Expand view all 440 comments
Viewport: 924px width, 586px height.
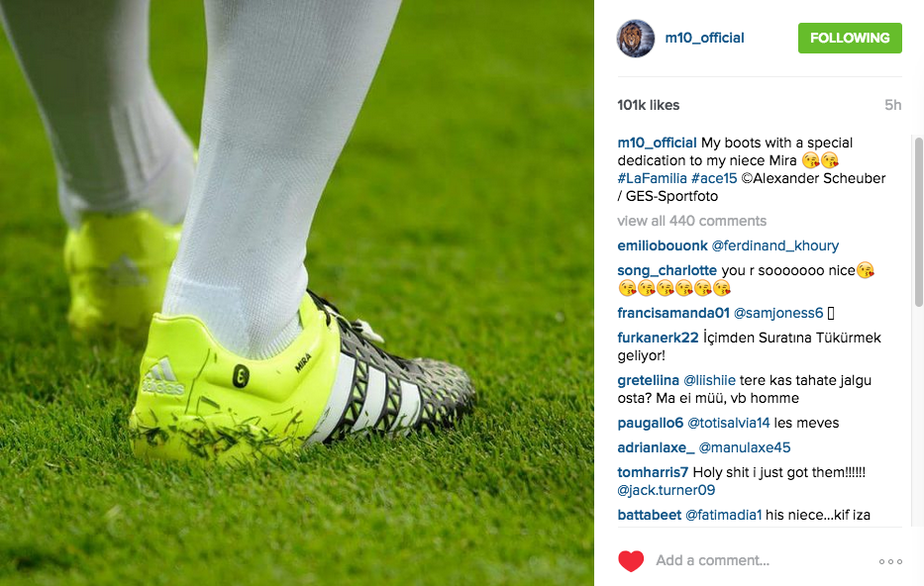tap(692, 221)
